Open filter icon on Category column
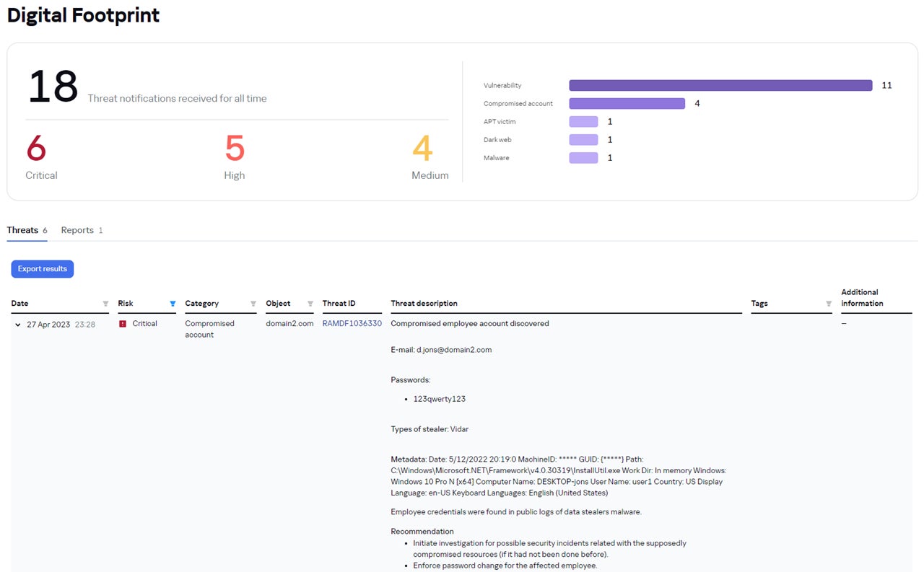The image size is (924, 572). (253, 304)
